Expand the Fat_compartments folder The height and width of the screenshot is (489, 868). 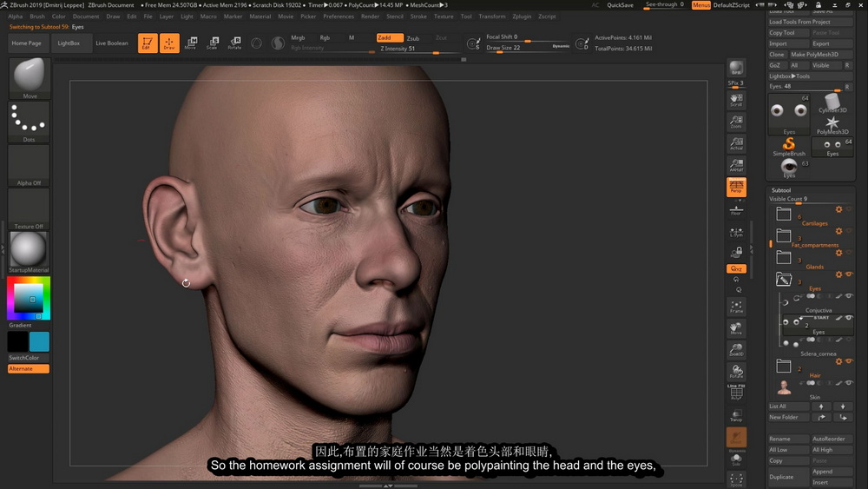(x=783, y=235)
